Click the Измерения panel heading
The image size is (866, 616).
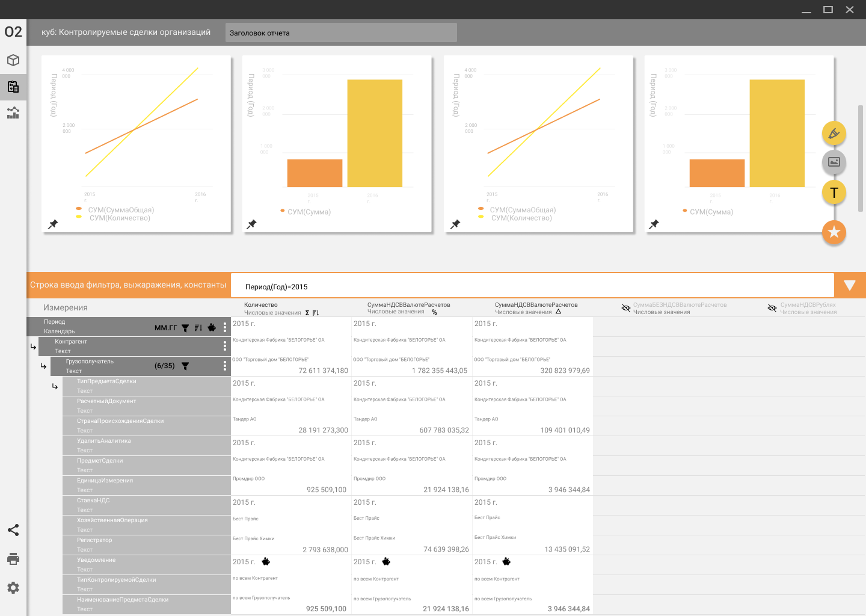pyautogui.click(x=66, y=307)
